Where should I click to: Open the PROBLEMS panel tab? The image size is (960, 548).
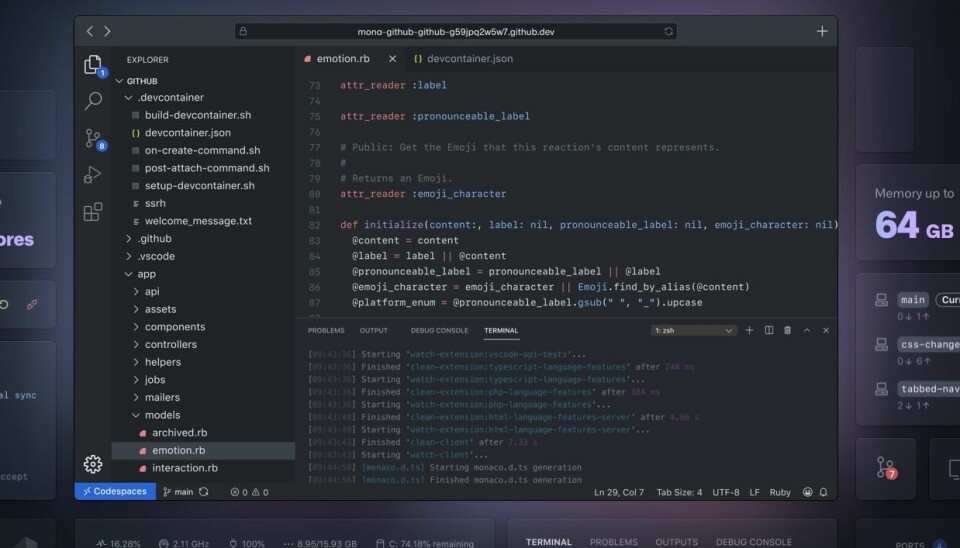[326, 330]
